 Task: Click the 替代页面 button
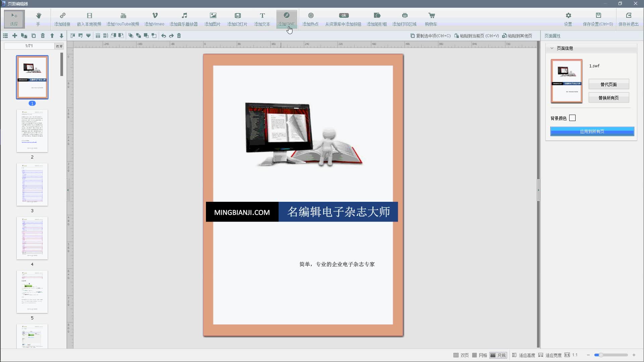click(x=609, y=84)
